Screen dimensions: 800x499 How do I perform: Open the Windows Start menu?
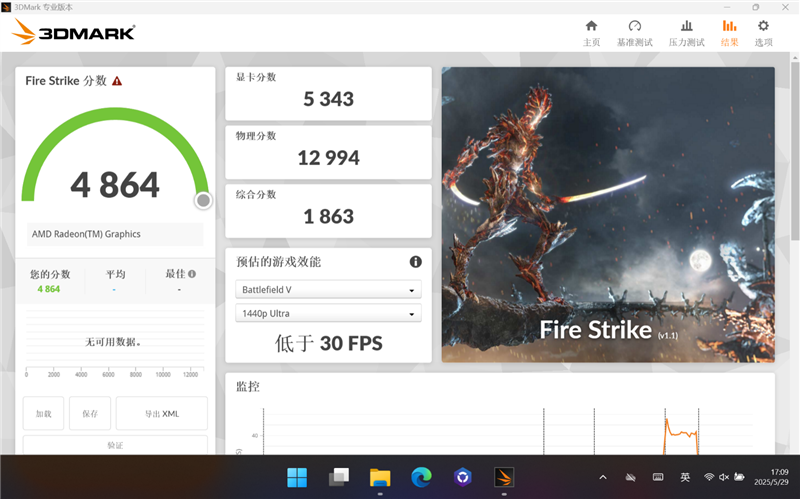(x=297, y=478)
